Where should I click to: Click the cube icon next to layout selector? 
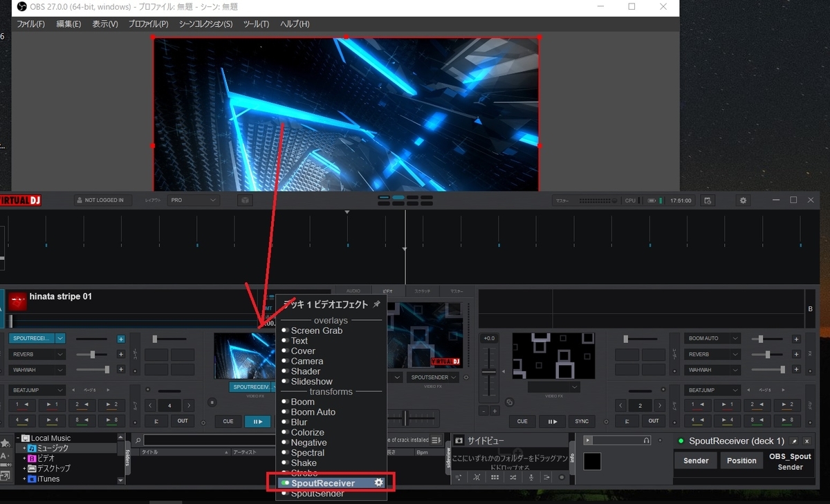[245, 200]
